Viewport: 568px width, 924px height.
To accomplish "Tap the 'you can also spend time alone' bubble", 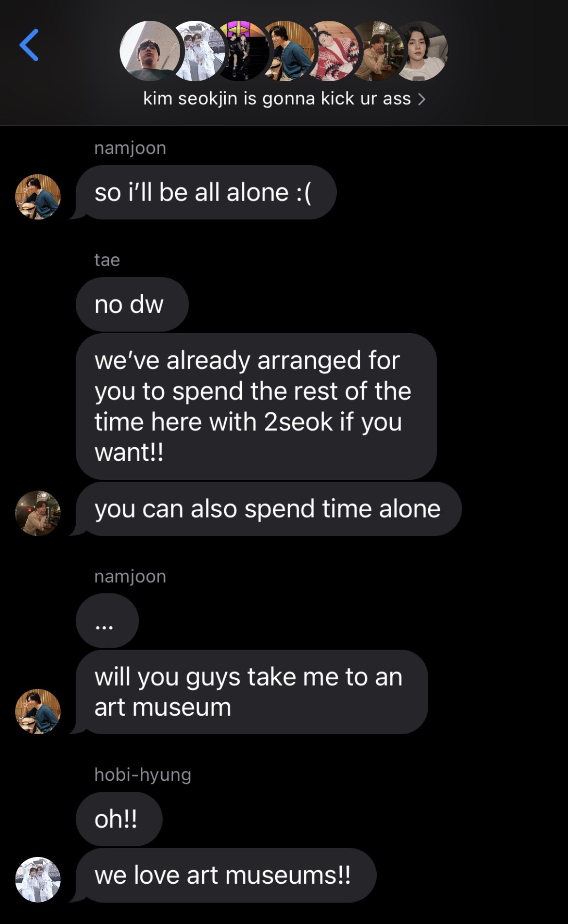I will click(268, 509).
